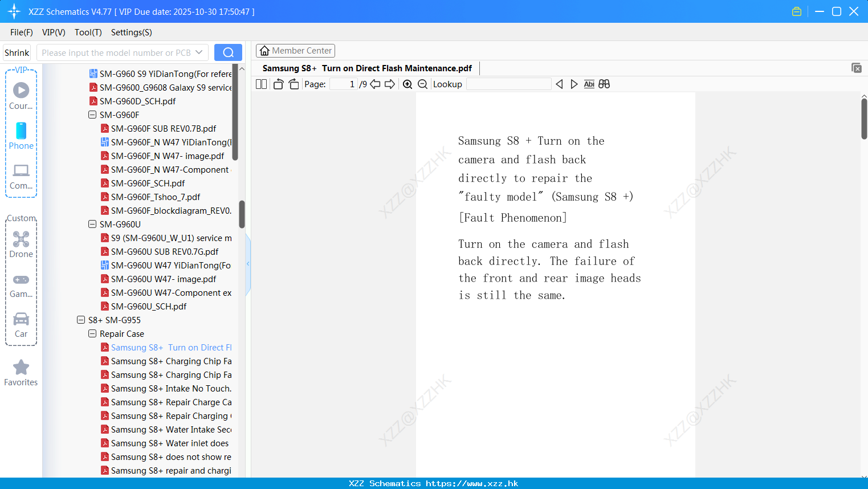Go to next page arrow
The width and height of the screenshot is (868, 489).
point(390,84)
